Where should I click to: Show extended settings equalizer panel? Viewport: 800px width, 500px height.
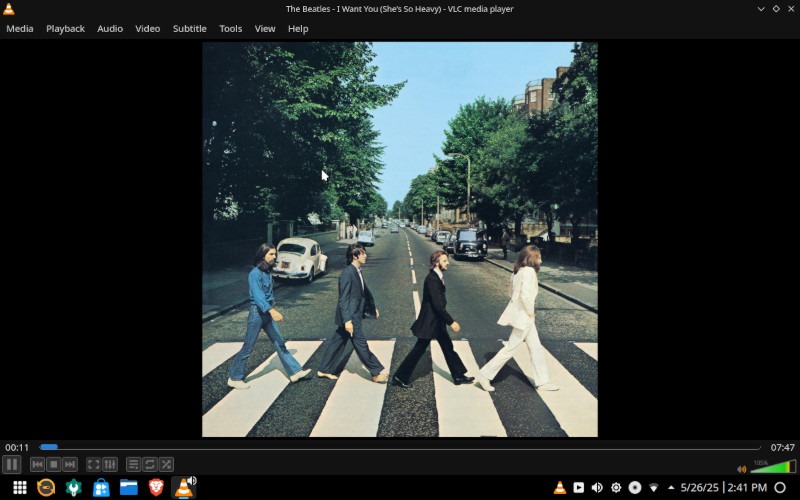(110, 464)
